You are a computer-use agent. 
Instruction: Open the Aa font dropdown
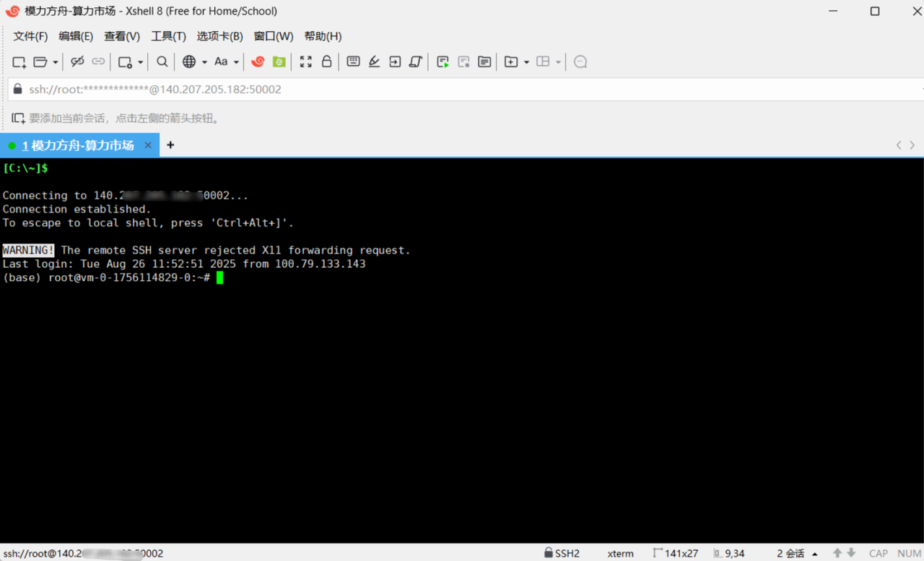point(226,62)
